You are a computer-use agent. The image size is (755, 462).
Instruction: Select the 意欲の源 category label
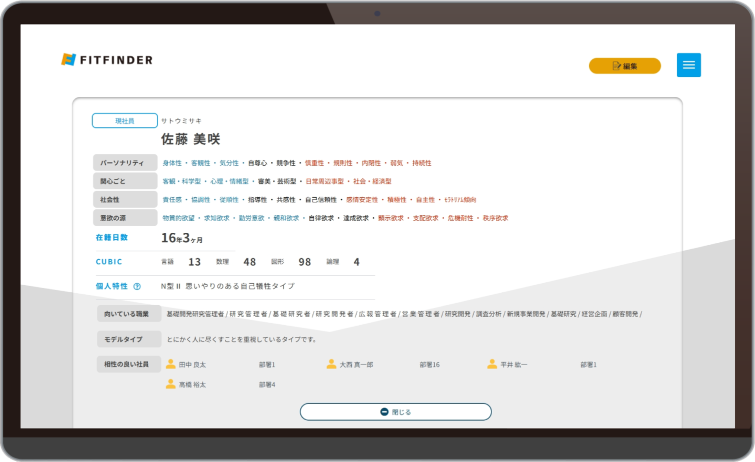pos(125,218)
